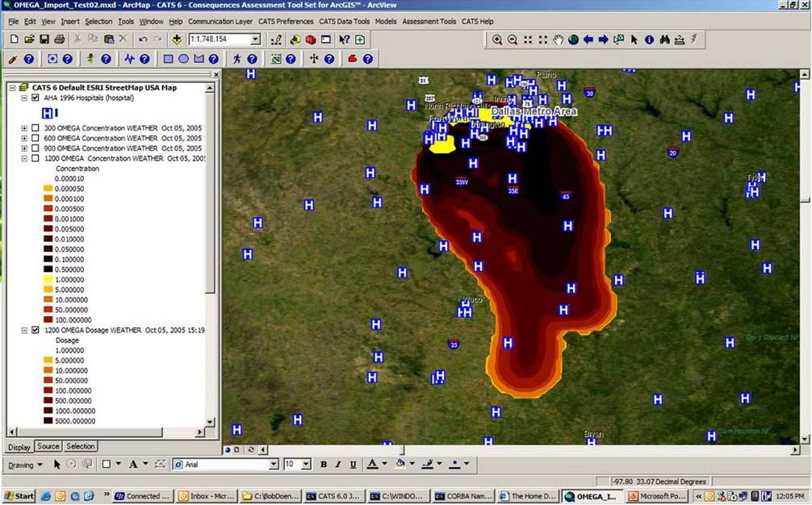812x505 pixels.
Task: Create a new map document
Action: tap(15, 40)
